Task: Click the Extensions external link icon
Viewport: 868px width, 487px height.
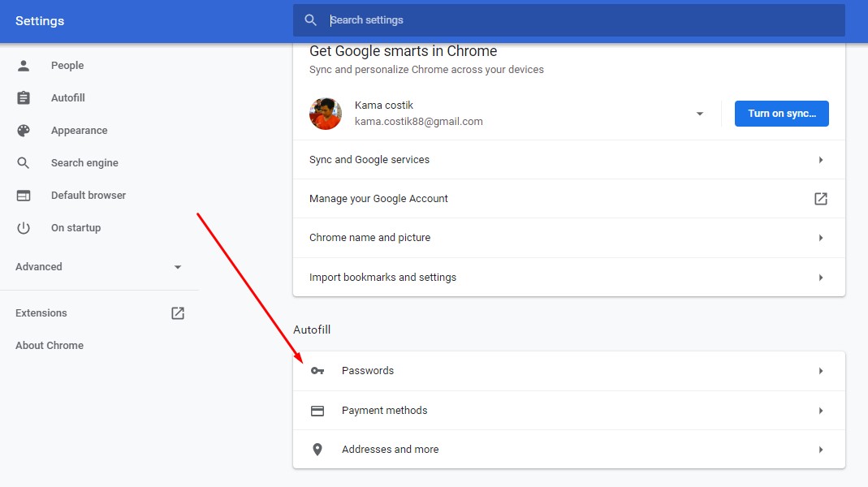Action: [x=178, y=313]
